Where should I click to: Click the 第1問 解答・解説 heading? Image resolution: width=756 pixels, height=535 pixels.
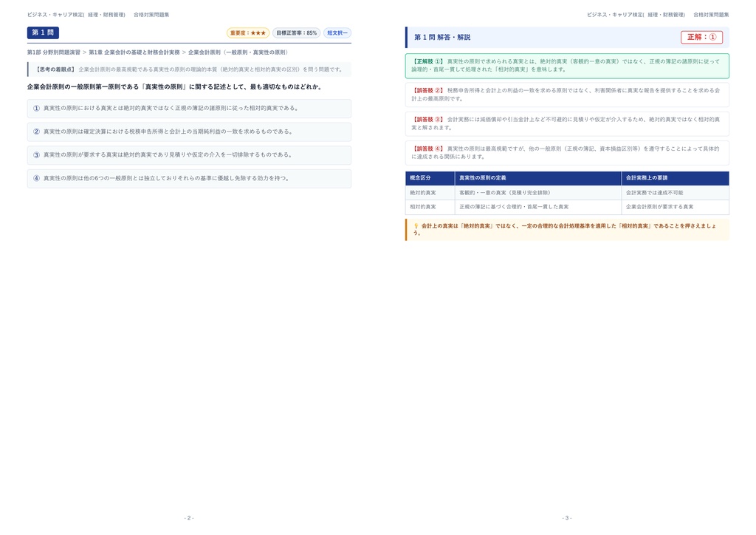(x=442, y=37)
